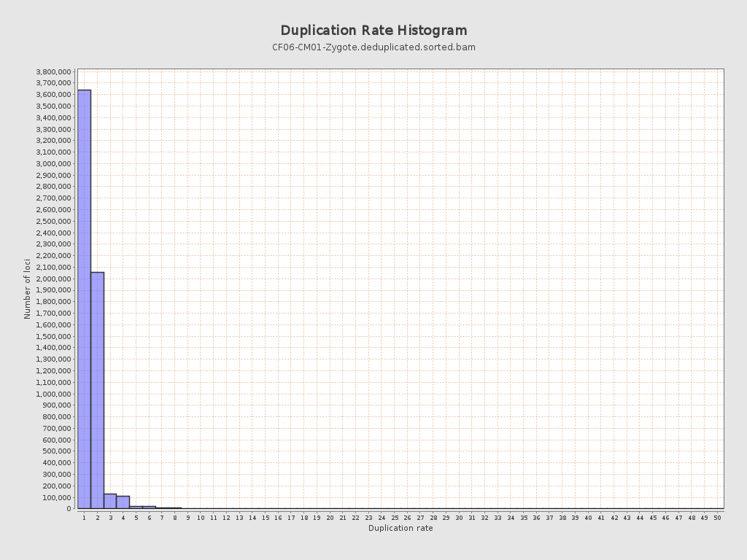Screen dimensions: 747x560
Task: Click the 3,800,000 y-axis tick label
Action: tap(54, 72)
